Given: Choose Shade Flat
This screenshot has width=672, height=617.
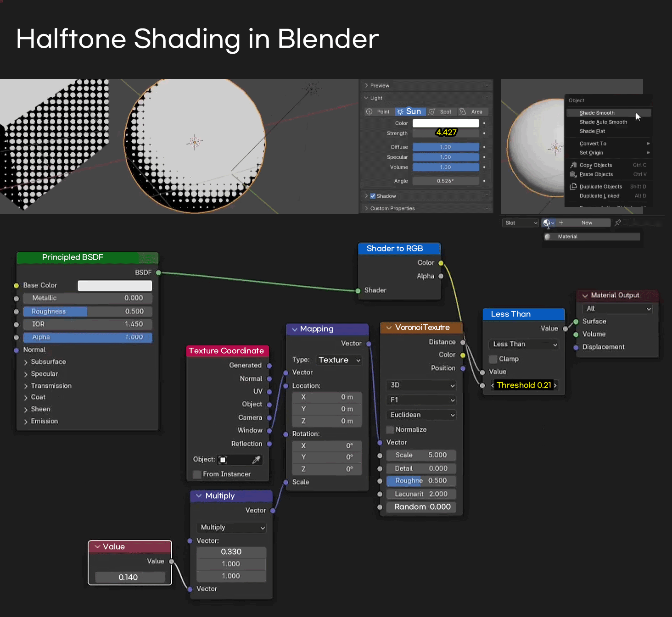Looking at the screenshot, I should tap(609, 131).
